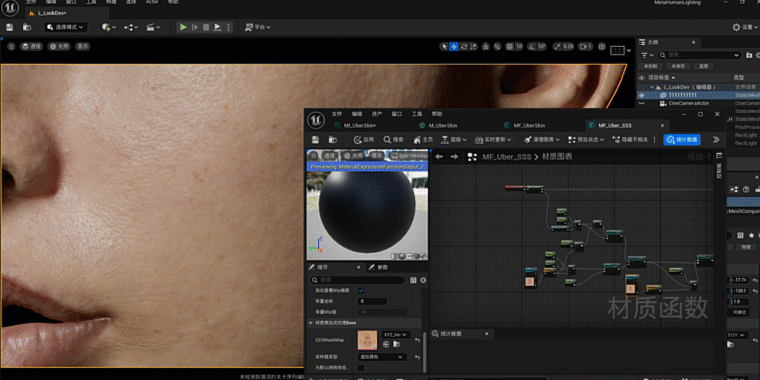Image resolution: width=760 pixels, height=380 pixels.
Task: Toggle surface snapping icon in viewport toolbar
Action: [x=497, y=47]
